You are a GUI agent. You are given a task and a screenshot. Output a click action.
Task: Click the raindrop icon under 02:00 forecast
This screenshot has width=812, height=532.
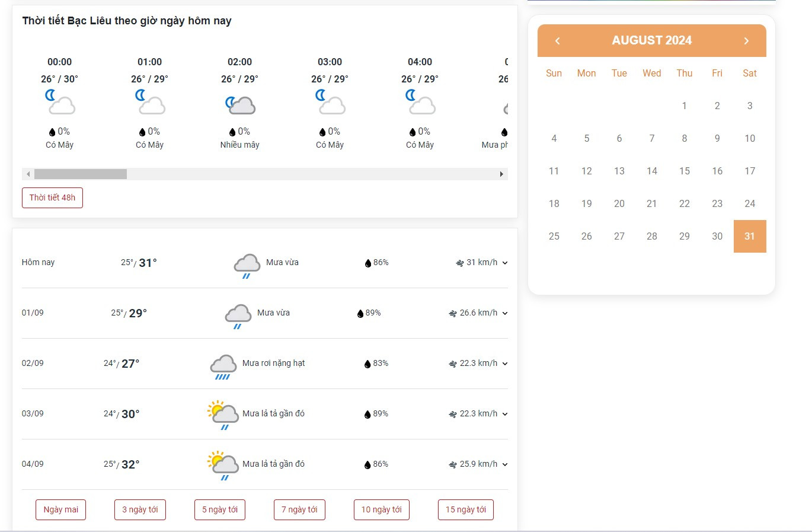tap(232, 132)
